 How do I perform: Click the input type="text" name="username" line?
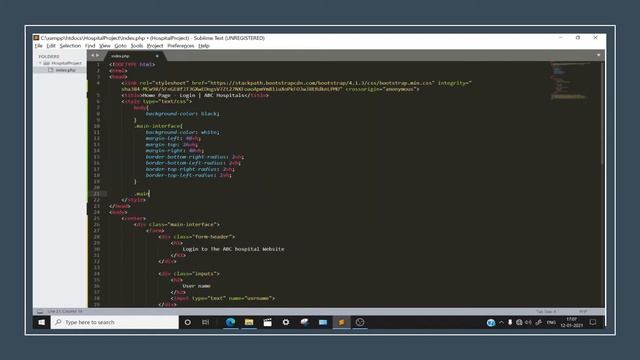point(222,298)
